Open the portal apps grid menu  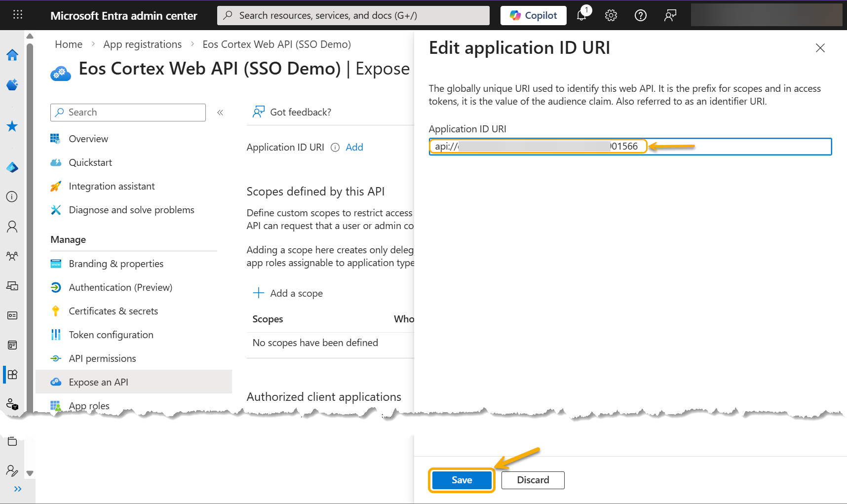click(x=18, y=15)
